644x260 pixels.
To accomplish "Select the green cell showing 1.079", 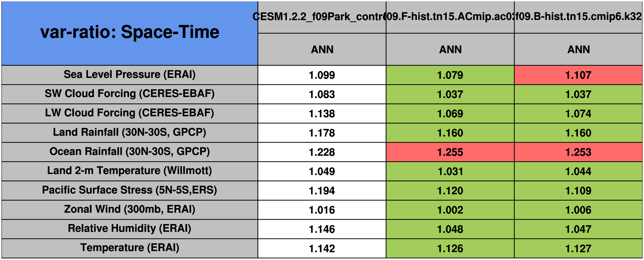I will (x=450, y=75).
